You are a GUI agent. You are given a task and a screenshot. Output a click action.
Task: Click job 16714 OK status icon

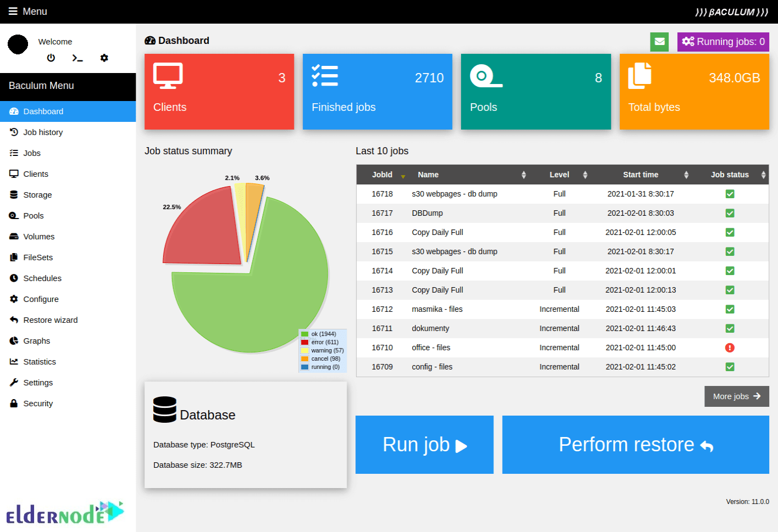730,271
